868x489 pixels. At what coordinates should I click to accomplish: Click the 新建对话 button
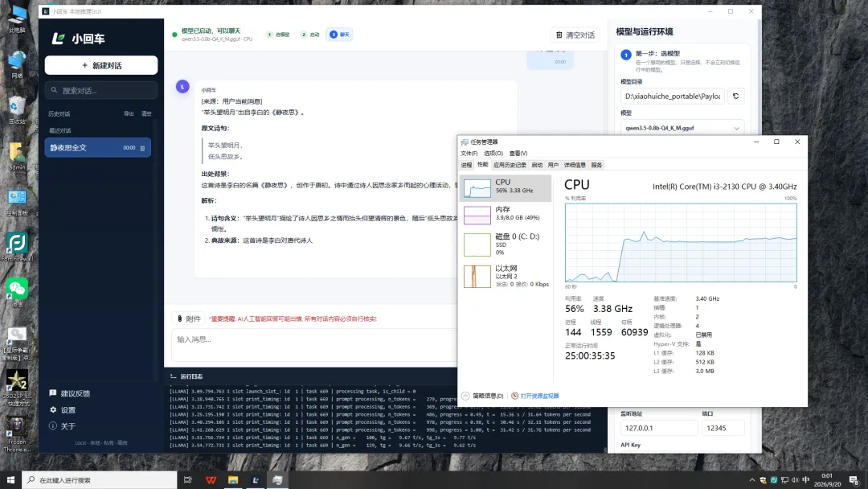[101, 65]
